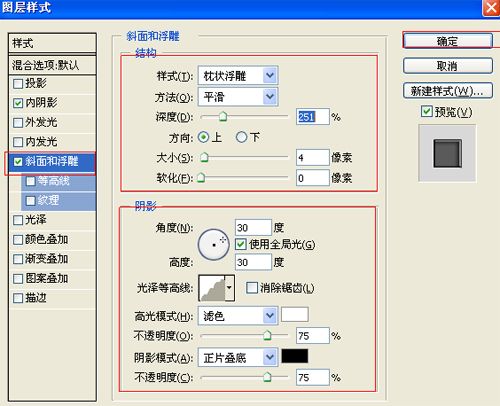Select the 下 direction radio button
The height and width of the screenshot is (406, 500).
[x=241, y=137]
